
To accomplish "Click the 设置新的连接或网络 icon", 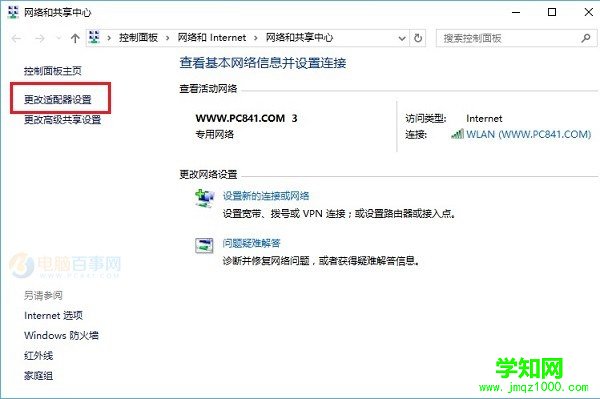I will click(x=204, y=198).
